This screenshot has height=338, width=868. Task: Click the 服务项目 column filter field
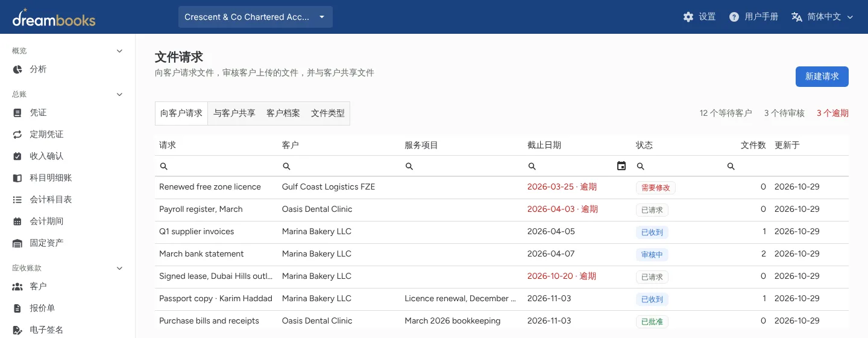coord(462,166)
